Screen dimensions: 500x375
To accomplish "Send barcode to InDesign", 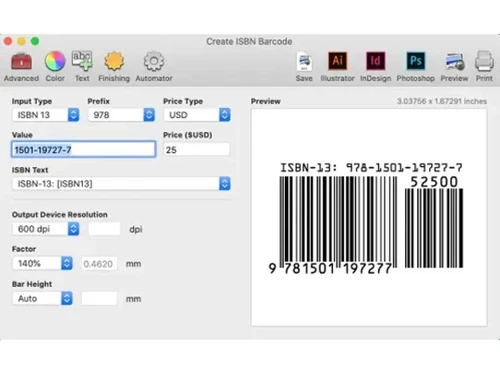I will tap(376, 67).
